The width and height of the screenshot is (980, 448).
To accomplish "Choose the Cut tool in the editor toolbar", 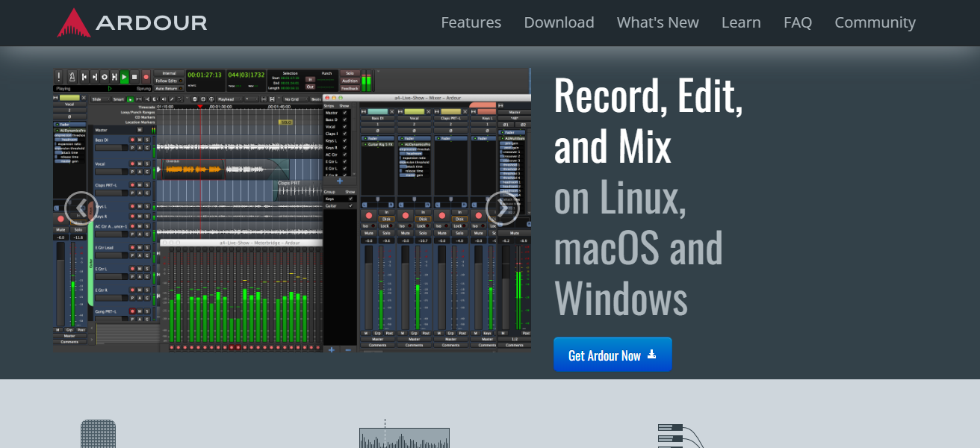I will tap(146, 99).
